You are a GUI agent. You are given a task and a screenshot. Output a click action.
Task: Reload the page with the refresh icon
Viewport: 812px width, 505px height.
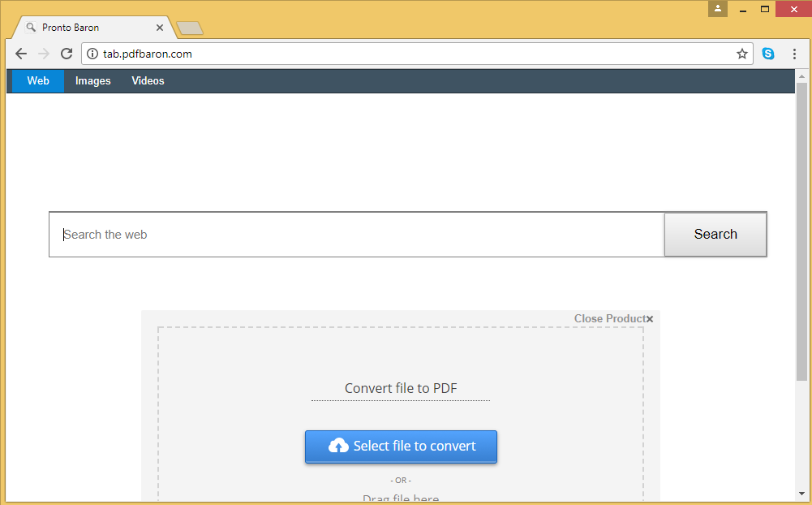pyautogui.click(x=67, y=54)
